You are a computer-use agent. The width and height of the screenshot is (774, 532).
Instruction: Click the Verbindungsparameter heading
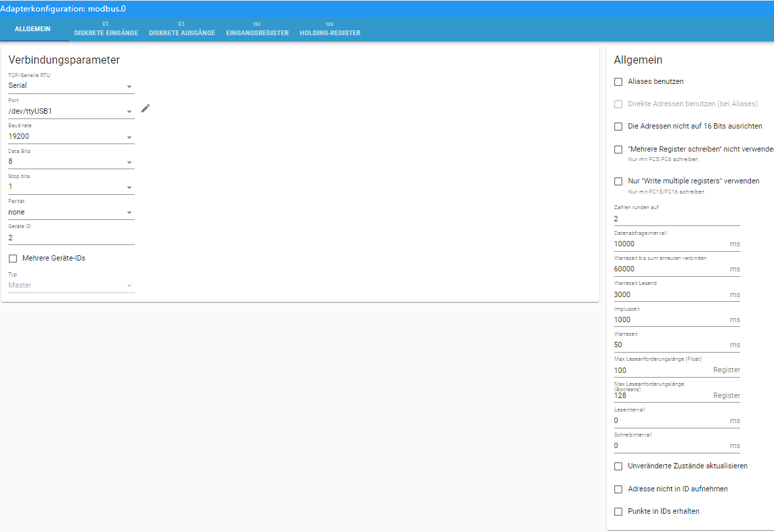pyautogui.click(x=64, y=60)
